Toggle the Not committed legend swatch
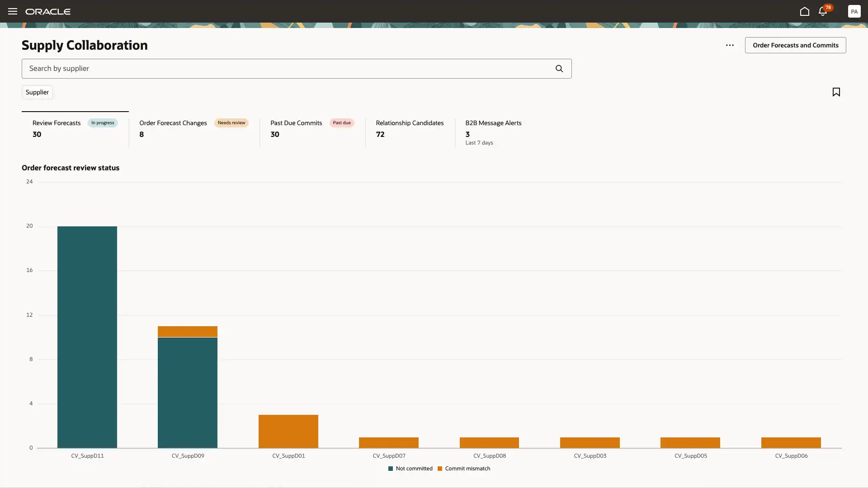Viewport: 868px width, 488px height. point(391,469)
